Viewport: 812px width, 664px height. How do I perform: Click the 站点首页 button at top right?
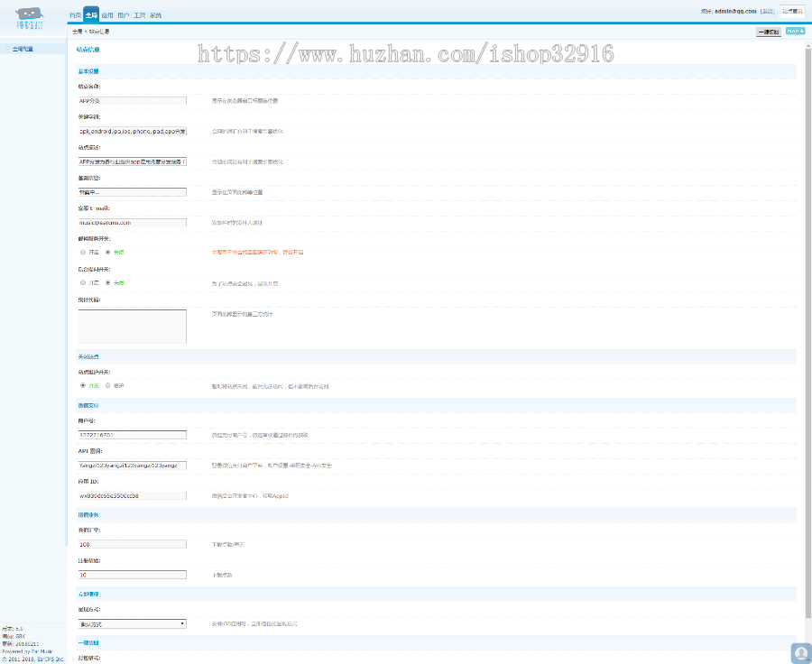click(x=792, y=11)
